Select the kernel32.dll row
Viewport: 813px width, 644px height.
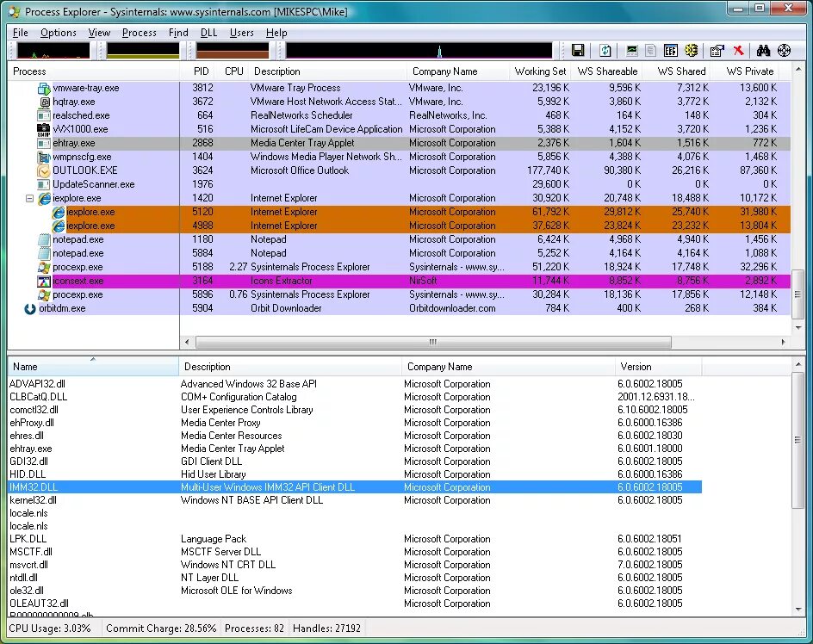click(x=355, y=500)
